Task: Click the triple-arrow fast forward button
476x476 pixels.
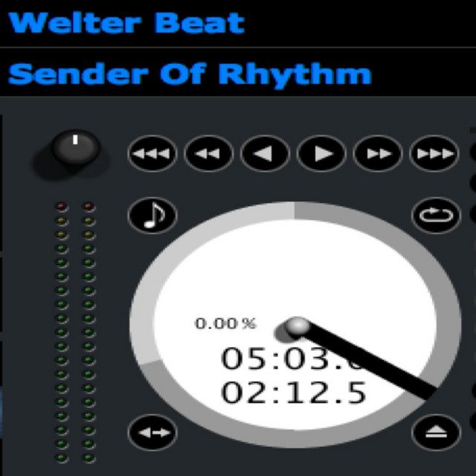Action: (434, 154)
